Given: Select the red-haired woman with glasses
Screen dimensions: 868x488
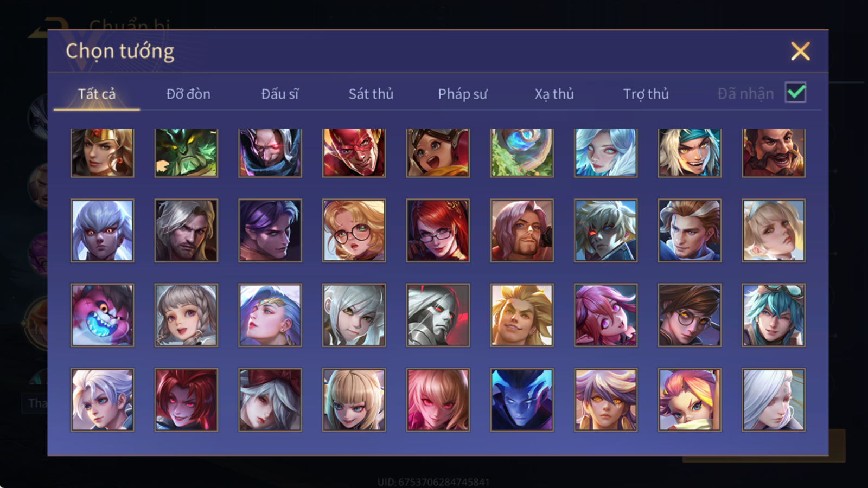Looking at the screenshot, I should point(438,230).
